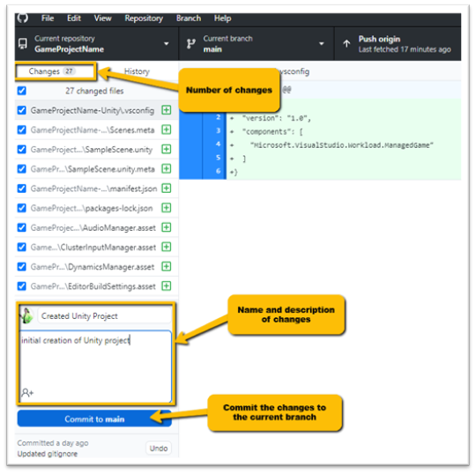Click the commit description text area
476x474 pixels.
[x=96, y=367]
